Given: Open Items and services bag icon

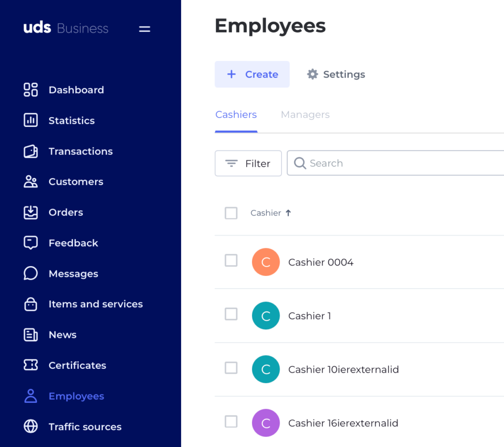Looking at the screenshot, I should tap(31, 304).
